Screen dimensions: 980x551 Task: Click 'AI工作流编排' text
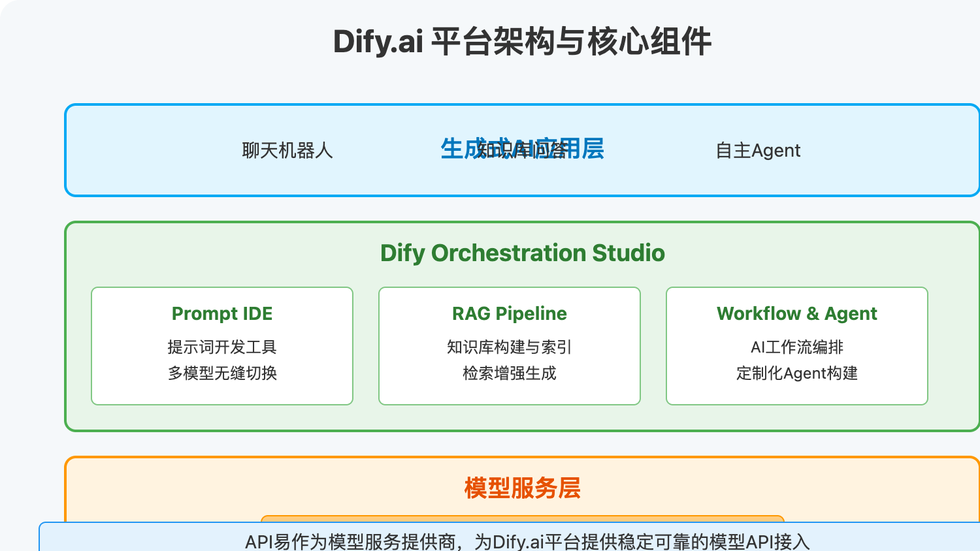coord(797,347)
